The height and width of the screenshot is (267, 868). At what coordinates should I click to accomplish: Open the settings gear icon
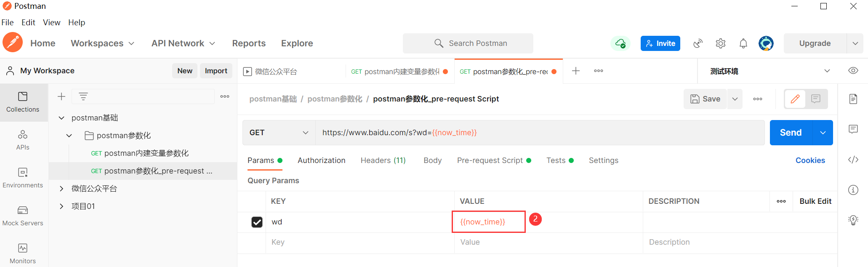(x=721, y=43)
